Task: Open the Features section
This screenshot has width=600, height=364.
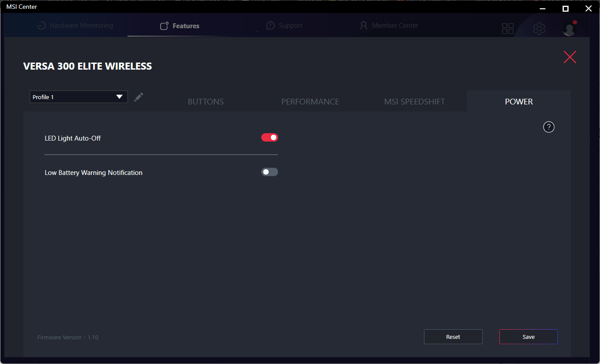Action: tap(180, 26)
